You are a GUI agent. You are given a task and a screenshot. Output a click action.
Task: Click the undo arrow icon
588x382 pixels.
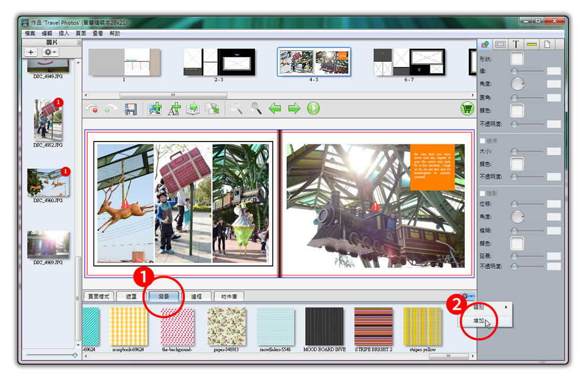tap(92, 109)
